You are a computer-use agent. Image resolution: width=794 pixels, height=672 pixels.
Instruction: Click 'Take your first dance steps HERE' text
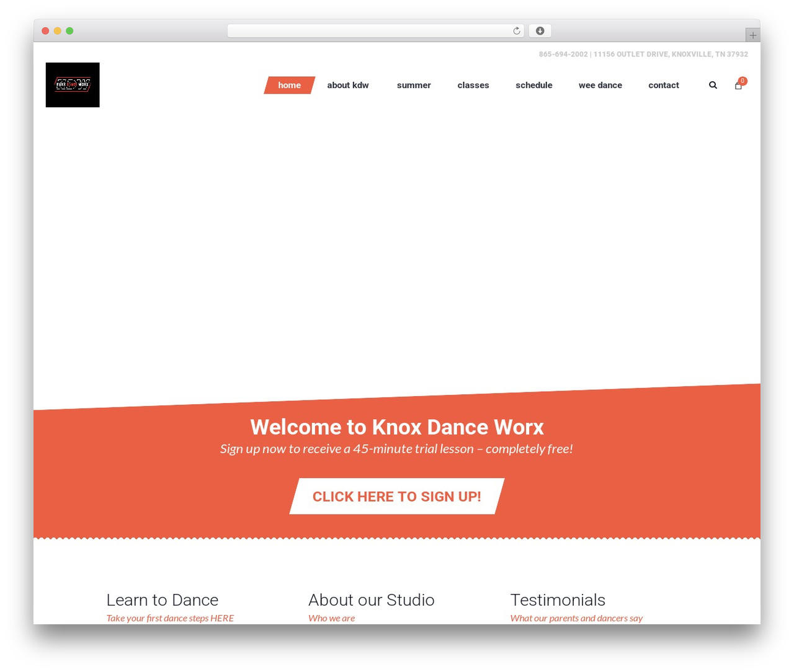(x=170, y=618)
